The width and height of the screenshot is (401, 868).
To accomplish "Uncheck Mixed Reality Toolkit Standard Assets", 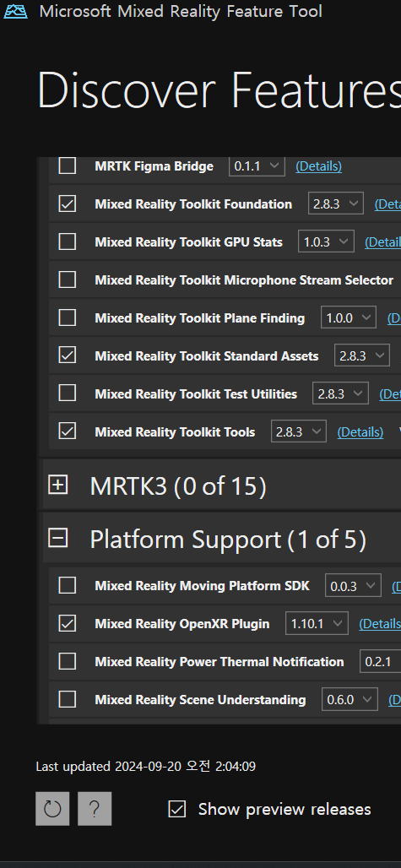I will pos(68,355).
